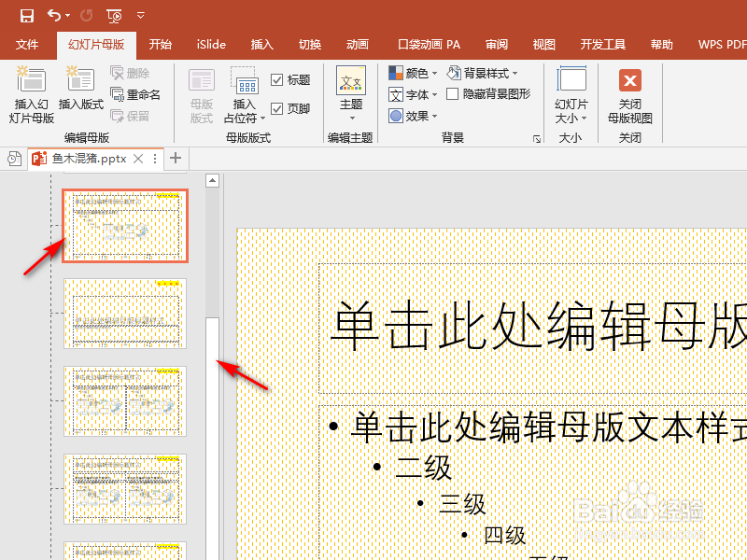Open the document tab options menu dots
Viewport: 747px width, 560px height.
click(x=155, y=159)
